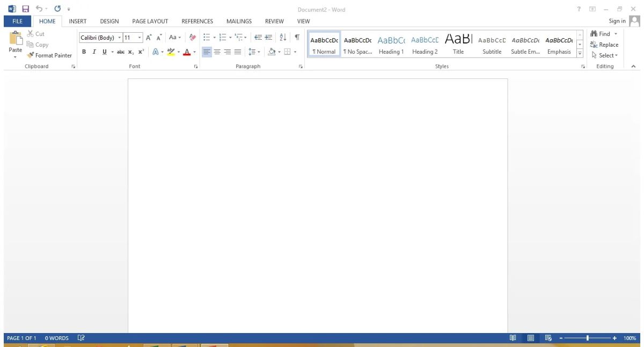Open the Paste options arrow
The width and height of the screenshot is (644, 347).
[x=16, y=56]
